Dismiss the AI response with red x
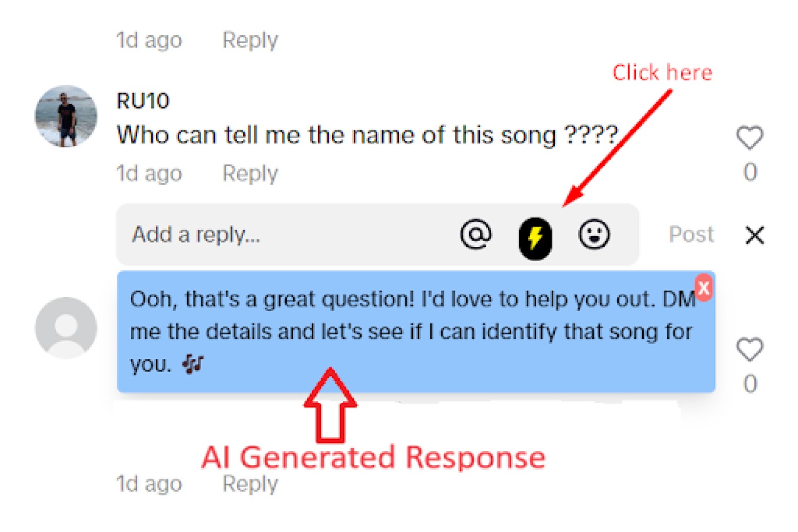Viewport: 798px width, 532px height. click(x=704, y=288)
